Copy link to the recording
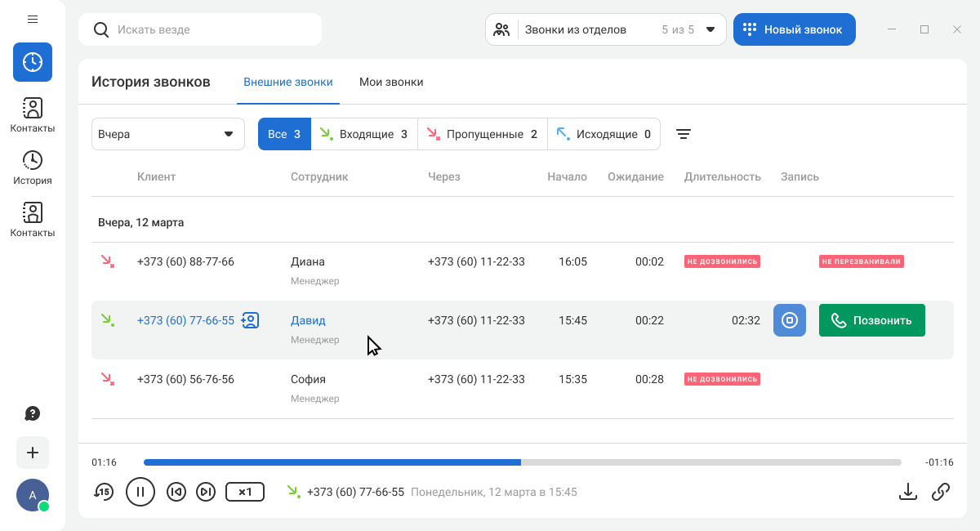 (x=941, y=491)
